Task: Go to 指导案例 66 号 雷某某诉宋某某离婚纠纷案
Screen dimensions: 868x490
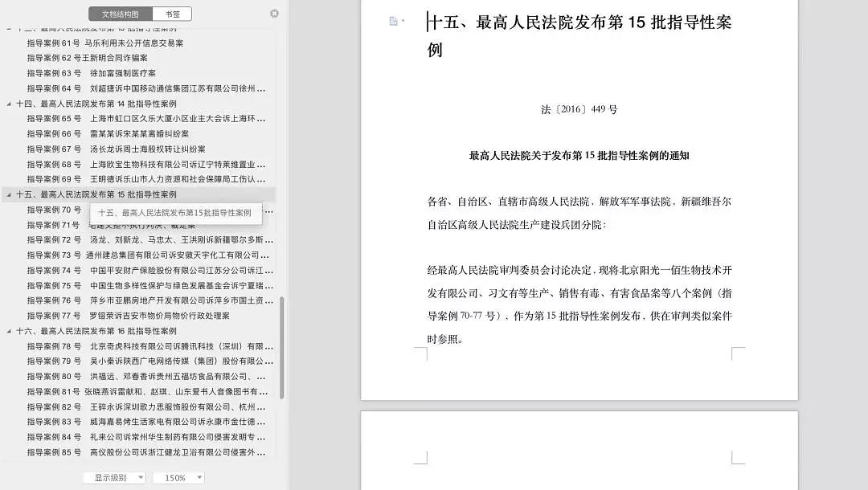Action: click(x=108, y=134)
